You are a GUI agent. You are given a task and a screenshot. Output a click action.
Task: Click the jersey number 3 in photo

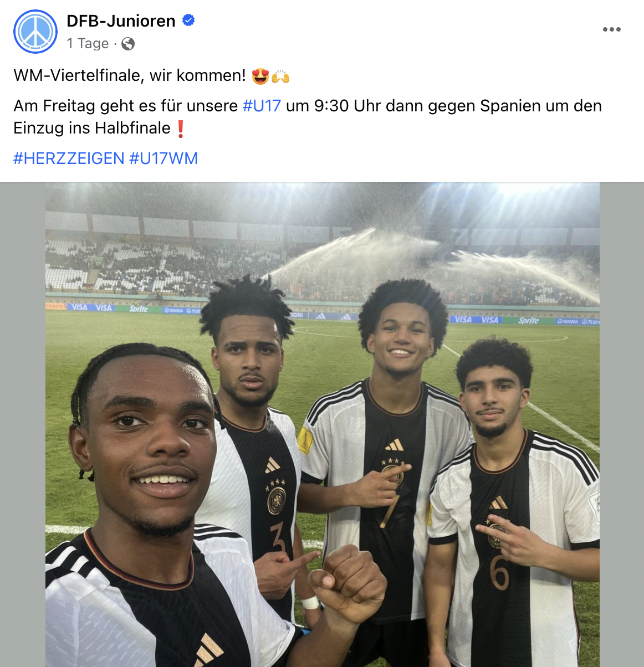[278, 538]
